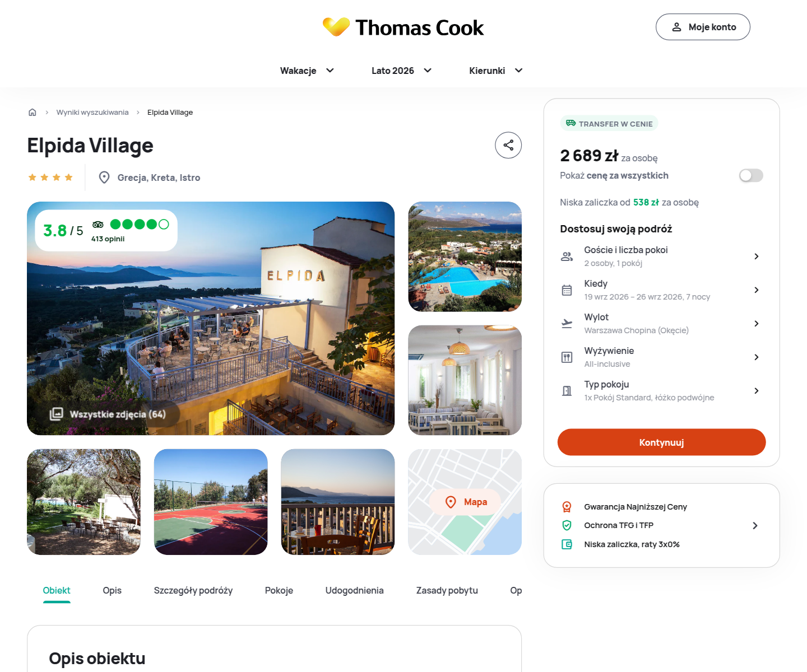807x672 pixels.
Task: Click the TripAdvisor owl rating icon
Action: coord(98,225)
